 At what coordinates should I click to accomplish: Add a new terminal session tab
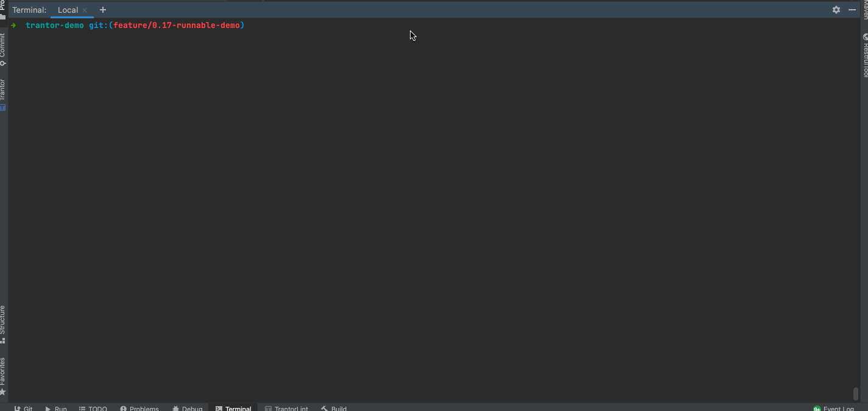point(103,10)
